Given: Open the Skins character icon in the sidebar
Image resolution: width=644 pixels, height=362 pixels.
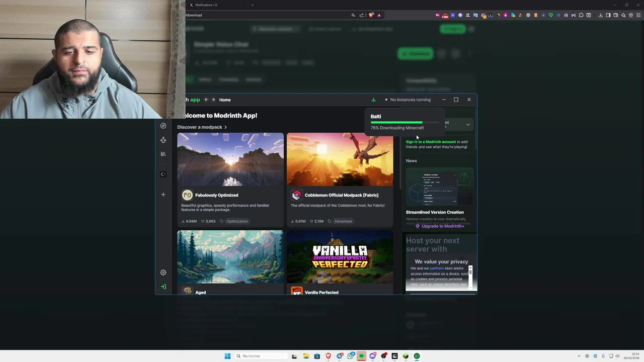Looking at the screenshot, I should (163, 140).
